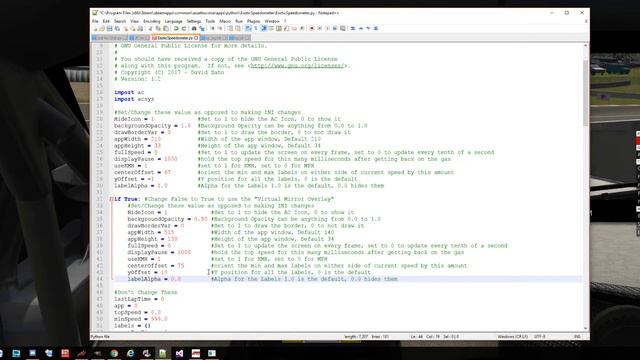Viewport: 640px width, 360px height.
Task: Click the 'Python file' status bar entry
Action: 100,337
